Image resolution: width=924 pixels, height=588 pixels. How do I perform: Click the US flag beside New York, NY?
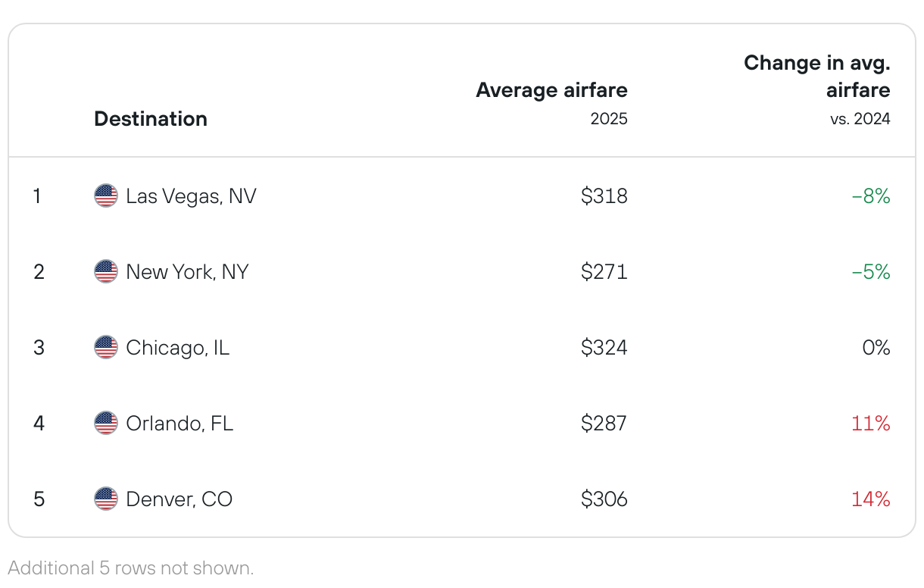106,271
